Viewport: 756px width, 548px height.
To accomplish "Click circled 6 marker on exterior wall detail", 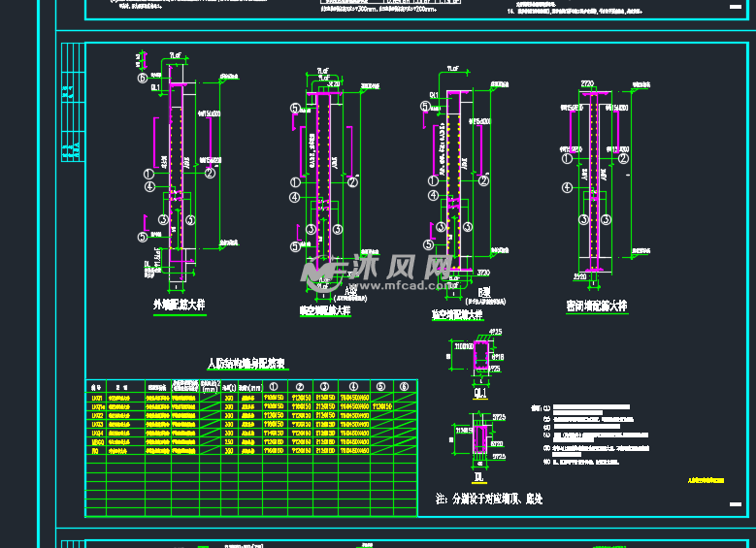I will [x=142, y=78].
